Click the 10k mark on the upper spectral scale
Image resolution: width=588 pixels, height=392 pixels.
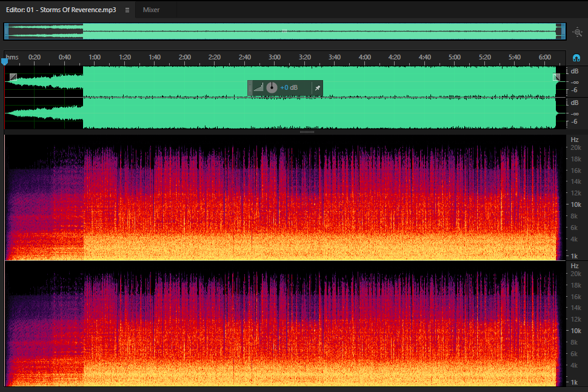(x=576, y=204)
